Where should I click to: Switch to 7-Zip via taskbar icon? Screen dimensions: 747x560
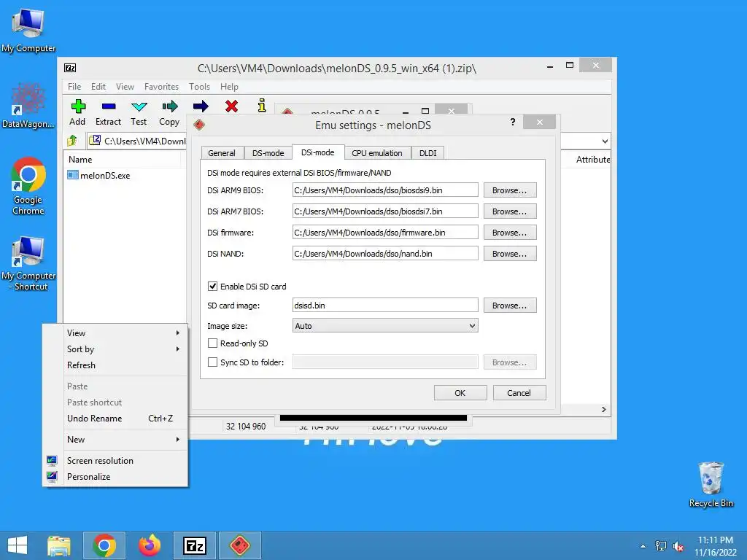point(195,545)
